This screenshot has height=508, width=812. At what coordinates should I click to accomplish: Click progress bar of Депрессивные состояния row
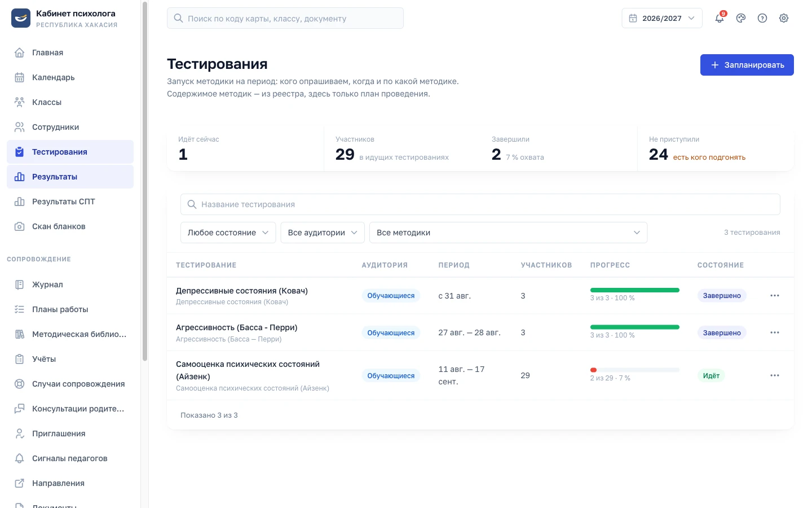pyautogui.click(x=635, y=290)
